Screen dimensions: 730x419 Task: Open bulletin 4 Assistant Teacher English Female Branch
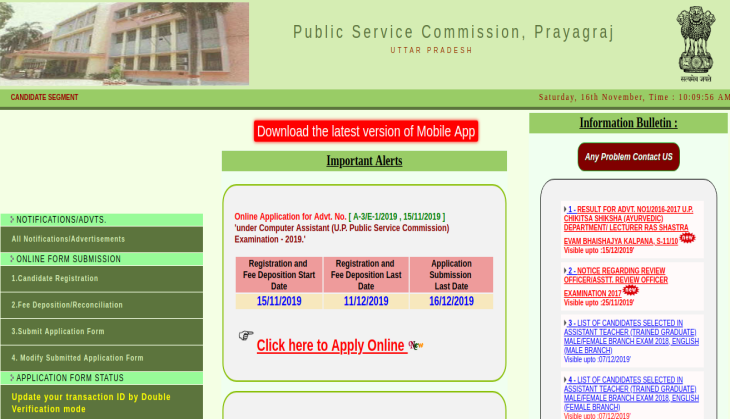pyautogui.click(x=631, y=393)
